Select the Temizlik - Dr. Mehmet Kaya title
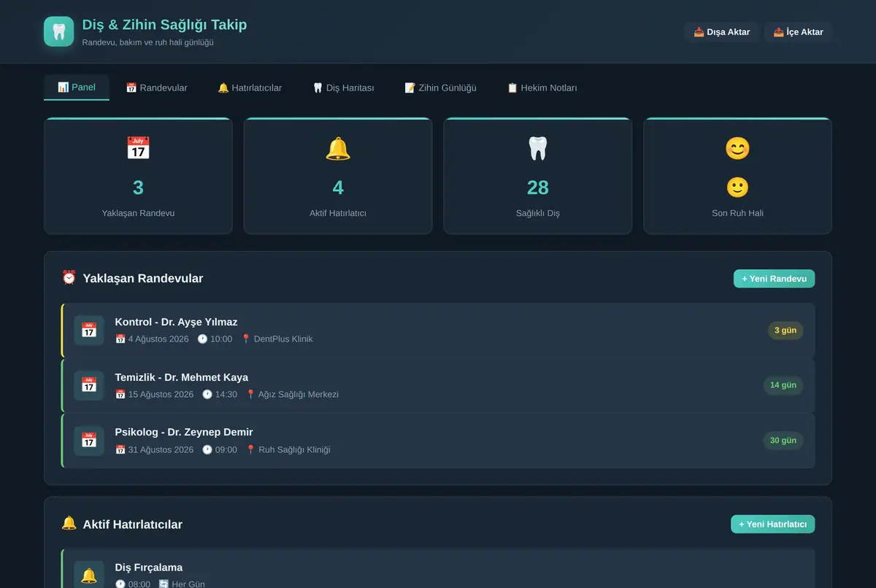The height and width of the screenshot is (588, 876). pos(182,377)
